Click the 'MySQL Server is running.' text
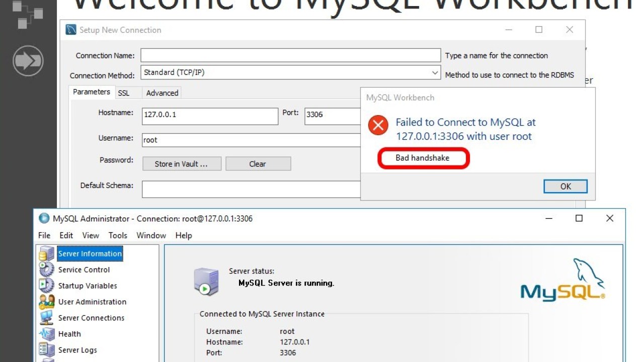 [x=286, y=283]
